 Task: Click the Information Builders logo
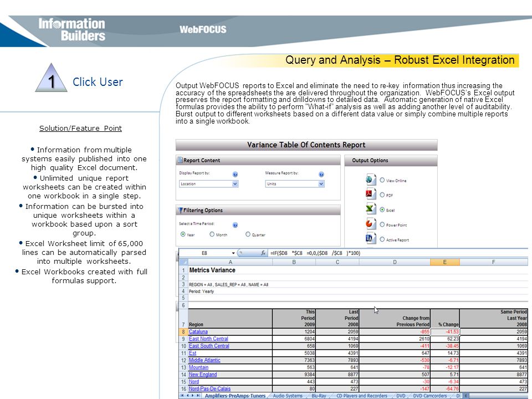(71, 29)
